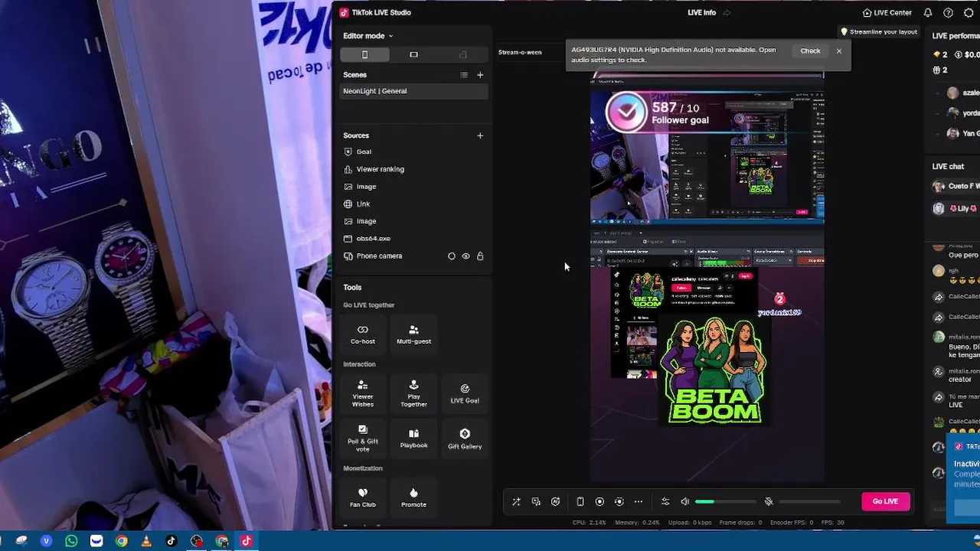Click Streamline your layout tip
The width and height of the screenshot is (980, 551).
coord(879,32)
